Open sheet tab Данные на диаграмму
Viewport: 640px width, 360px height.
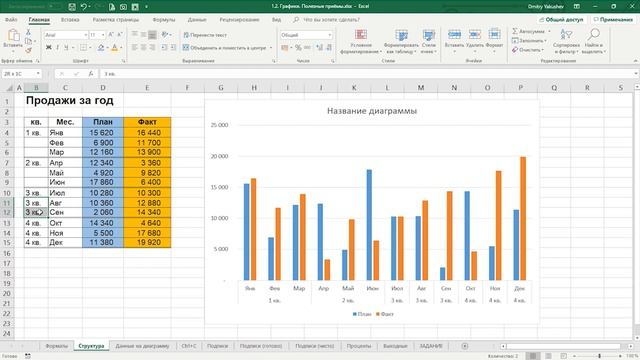click(x=142, y=346)
